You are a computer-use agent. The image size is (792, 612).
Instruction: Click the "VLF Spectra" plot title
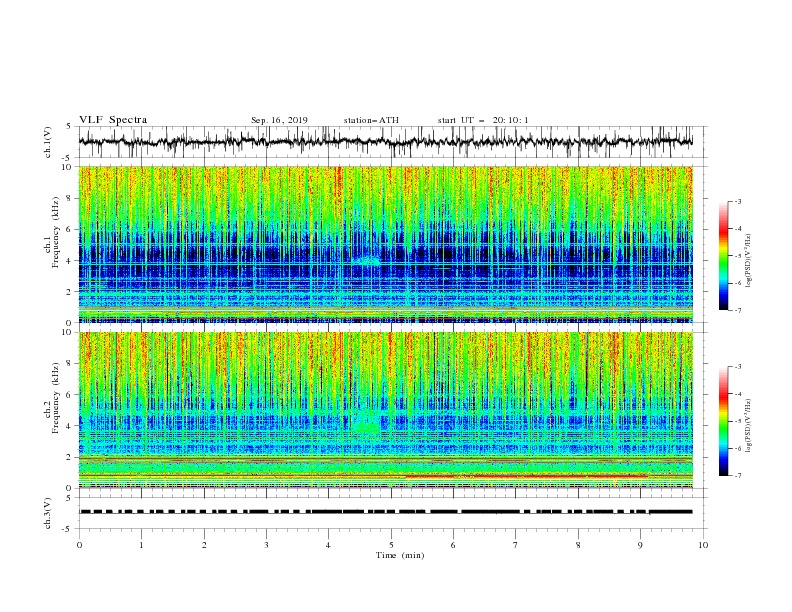coord(113,120)
